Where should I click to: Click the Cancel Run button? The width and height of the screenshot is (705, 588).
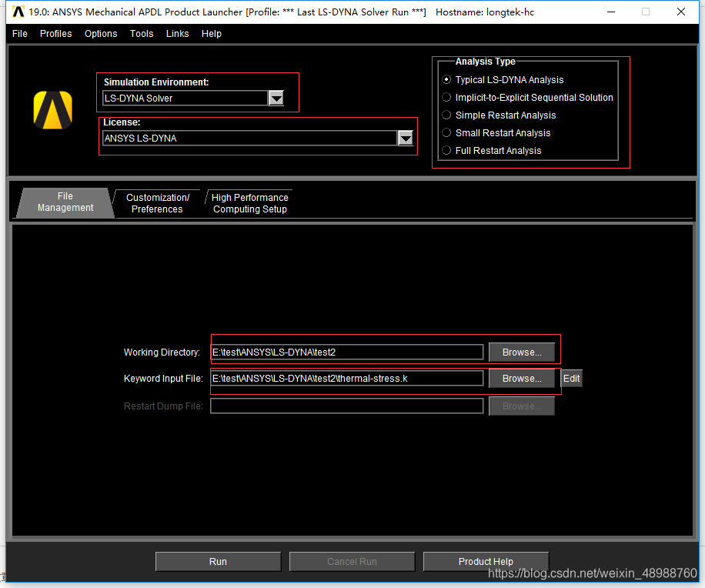point(352,562)
